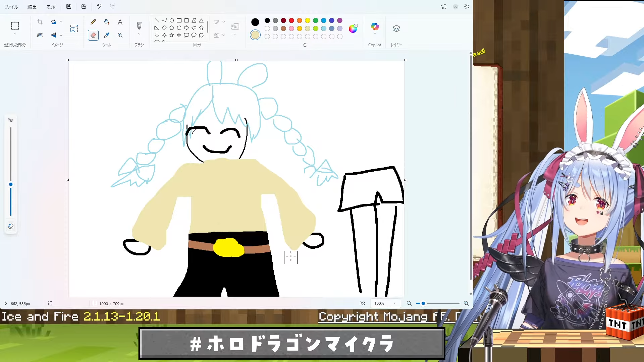
Task: Select the Fill bucket tool
Action: click(107, 22)
